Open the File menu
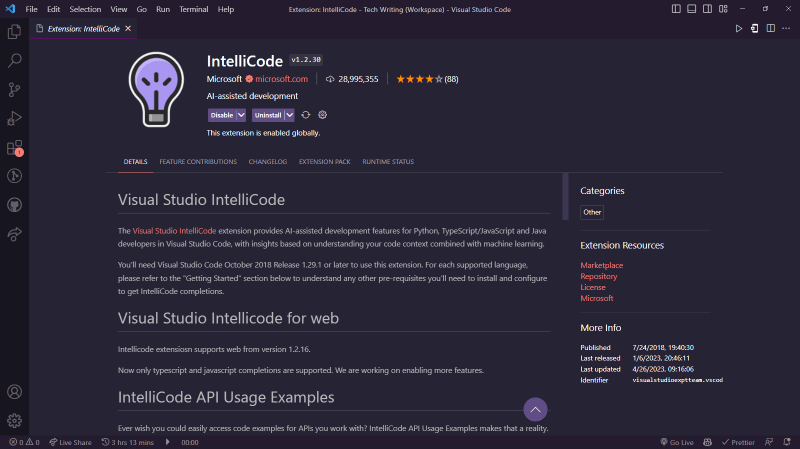The height and width of the screenshot is (449, 800). coord(31,9)
